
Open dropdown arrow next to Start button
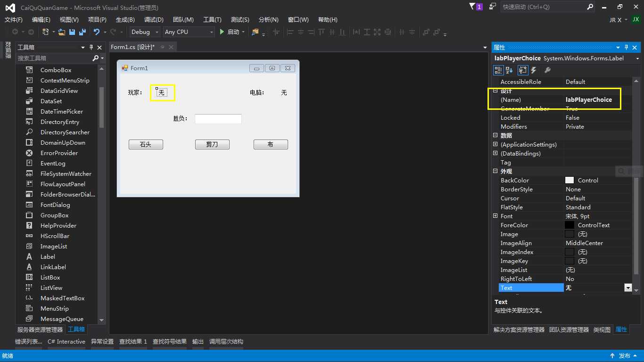[x=243, y=32]
